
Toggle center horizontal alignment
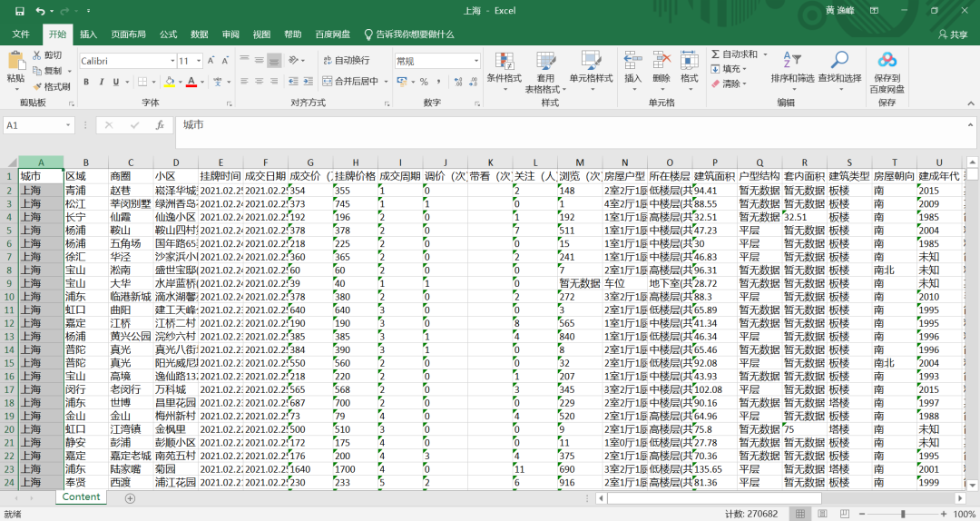(x=259, y=82)
